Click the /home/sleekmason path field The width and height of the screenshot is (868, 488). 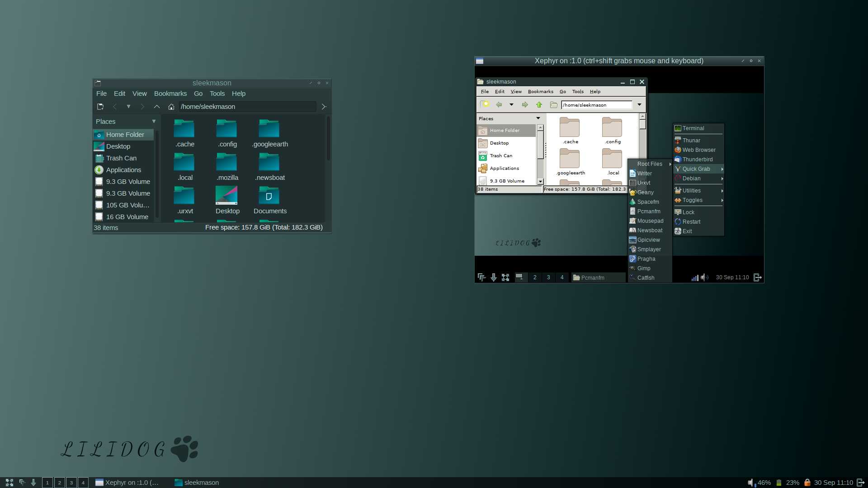point(247,107)
